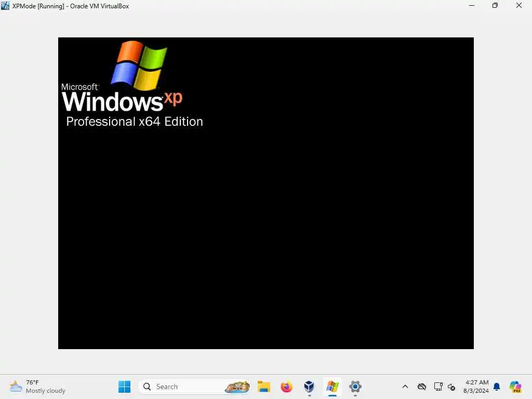This screenshot has width=532, height=399.
Task: Click the taskbar Search box
Action: coord(195,387)
